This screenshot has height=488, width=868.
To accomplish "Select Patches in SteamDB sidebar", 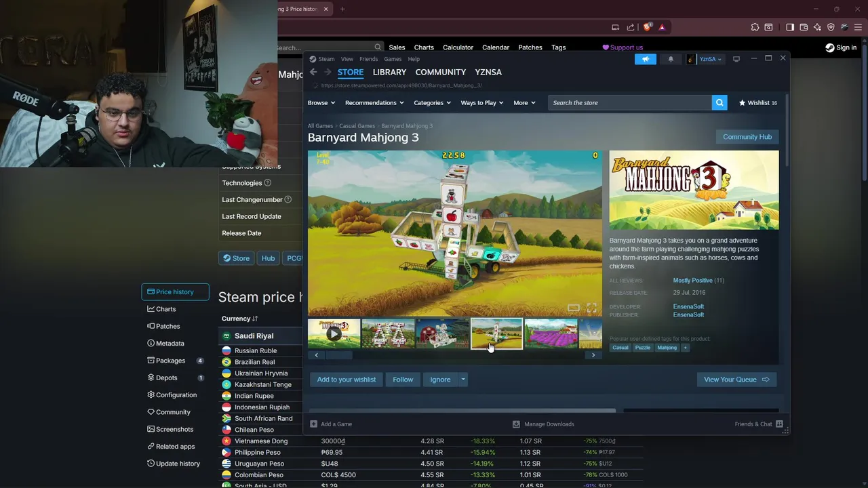I will (167, 326).
